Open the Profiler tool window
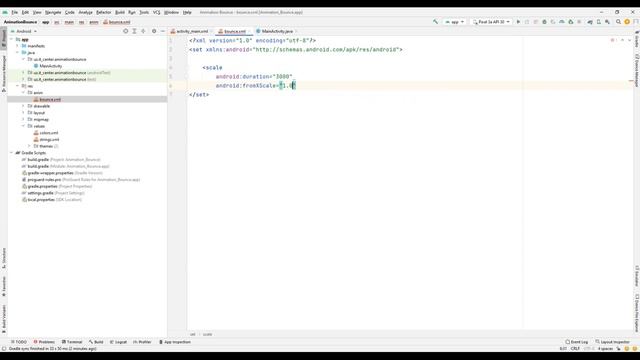This screenshot has width=640, height=360. pyautogui.click(x=142, y=342)
